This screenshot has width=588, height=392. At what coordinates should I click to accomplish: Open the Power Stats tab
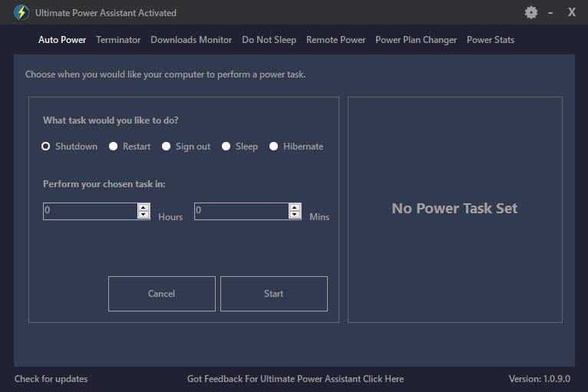point(491,40)
